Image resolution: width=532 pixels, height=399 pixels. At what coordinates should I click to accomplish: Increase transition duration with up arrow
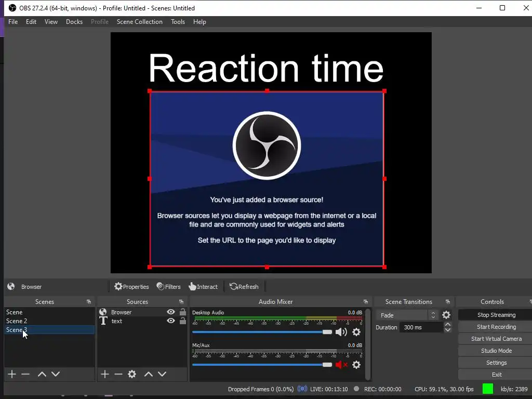pos(447,325)
